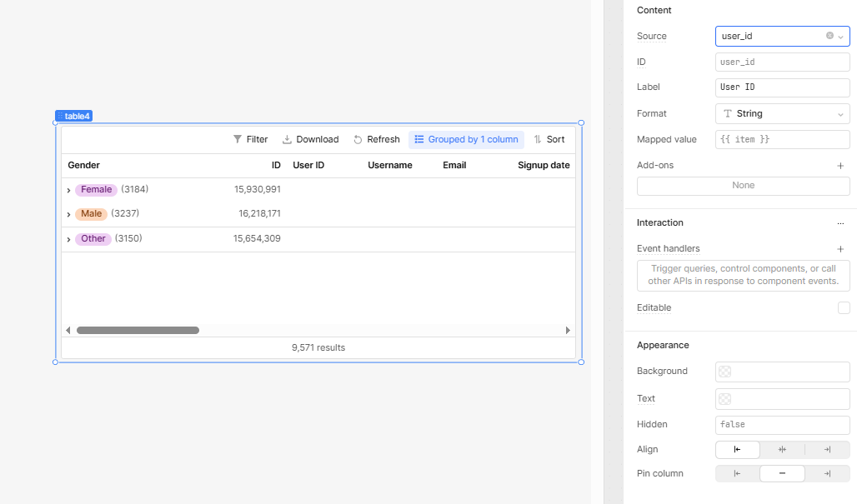Click the 16,218,171 ID cell
The width and height of the screenshot is (857, 504).
tap(259, 213)
